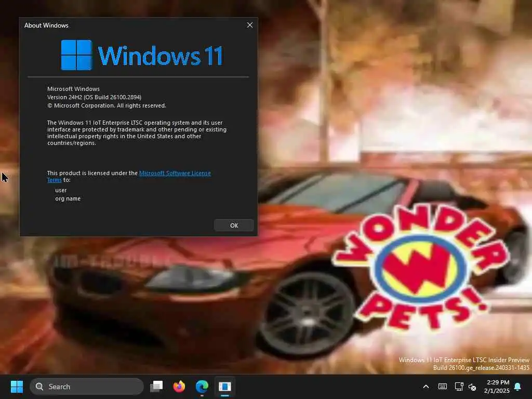Click the 'About Windows' title bar text

coord(46,25)
